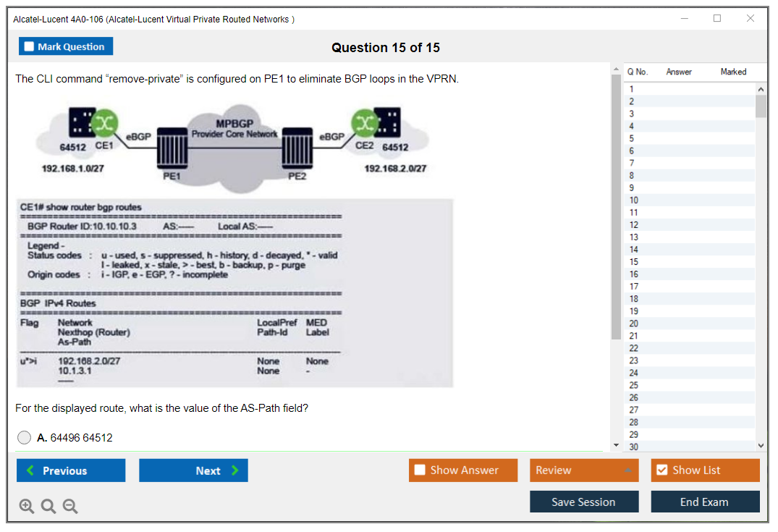Select question 10 in the list

(634, 200)
